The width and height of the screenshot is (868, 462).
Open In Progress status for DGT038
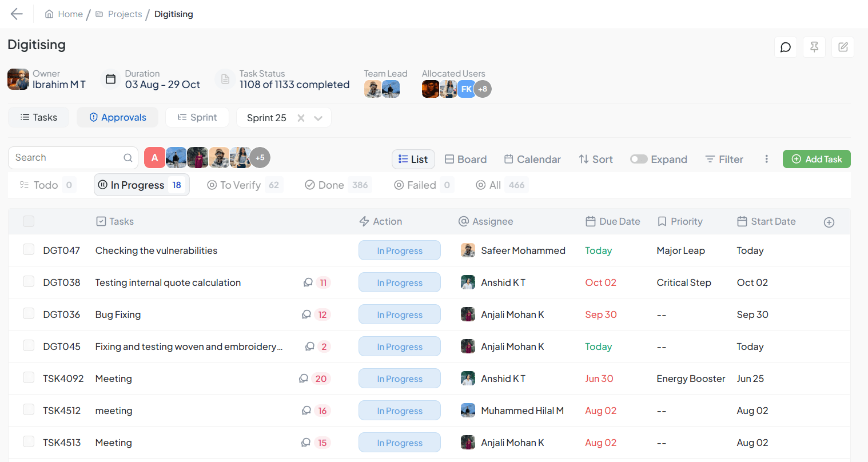click(x=399, y=282)
